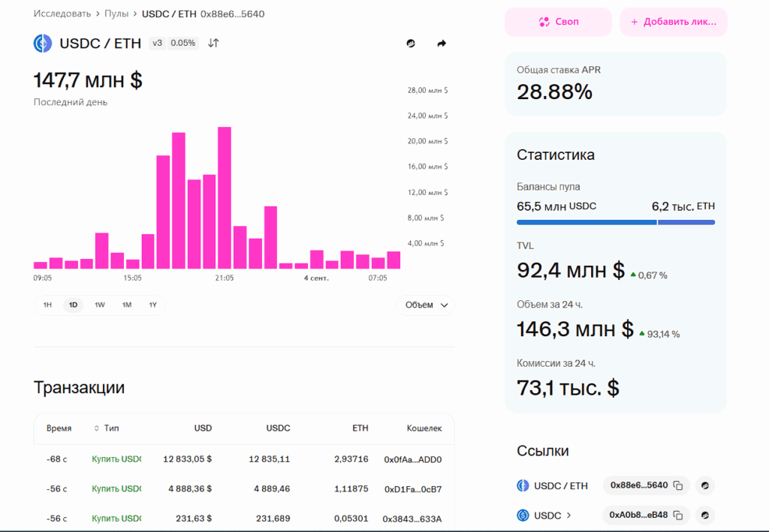Click the pool balances USDC/ETH bar

615,222
